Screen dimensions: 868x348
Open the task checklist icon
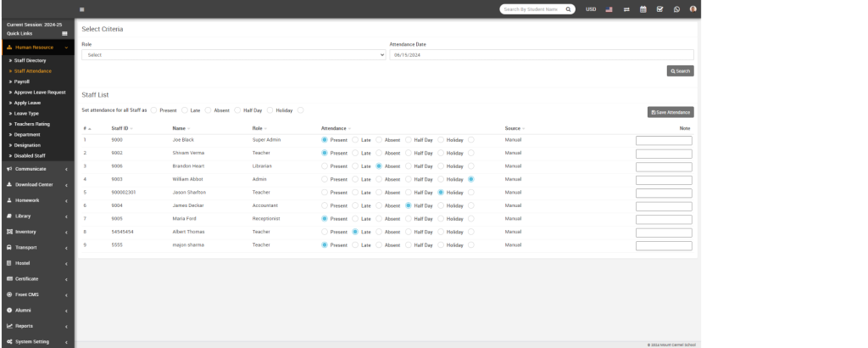point(660,9)
